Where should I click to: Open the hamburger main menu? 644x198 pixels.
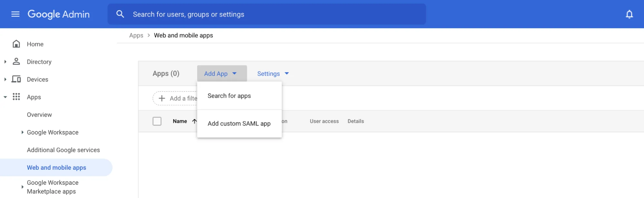click(15, 14)
